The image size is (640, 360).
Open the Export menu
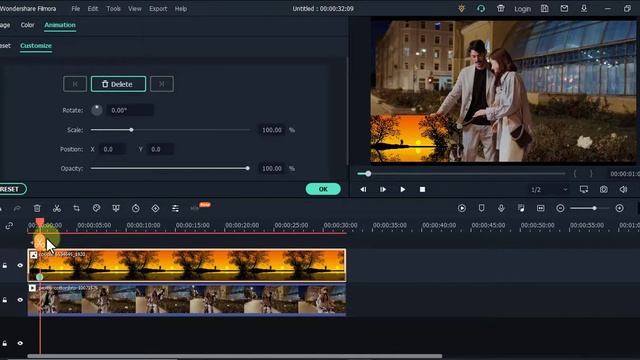(x=158, y=9)
